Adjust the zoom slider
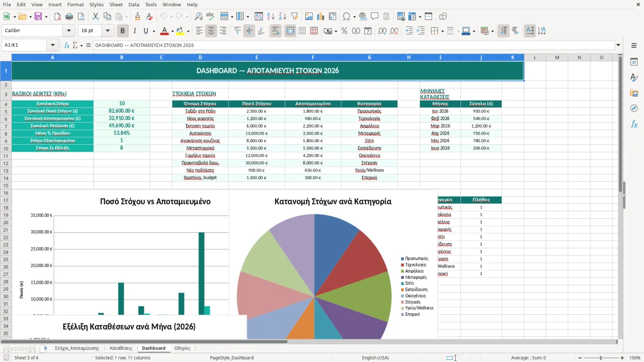Viewport: 644px width, 362px height. click(x=601, y=358)
